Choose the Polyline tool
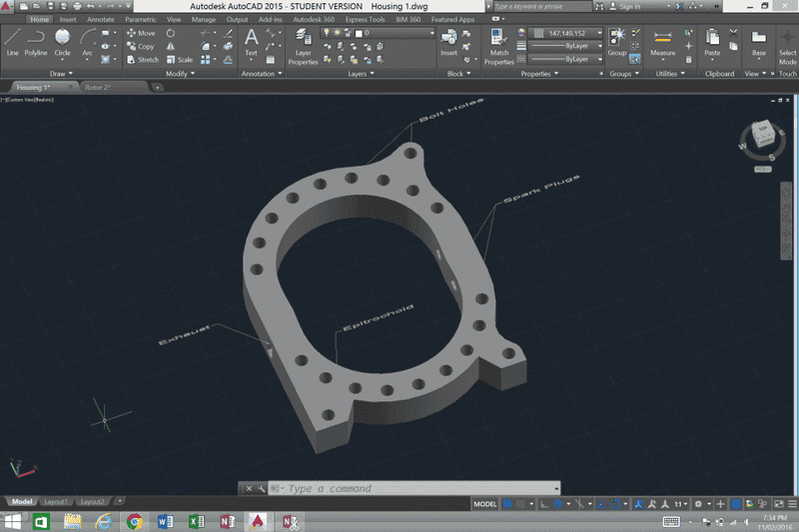 point(36,41)
